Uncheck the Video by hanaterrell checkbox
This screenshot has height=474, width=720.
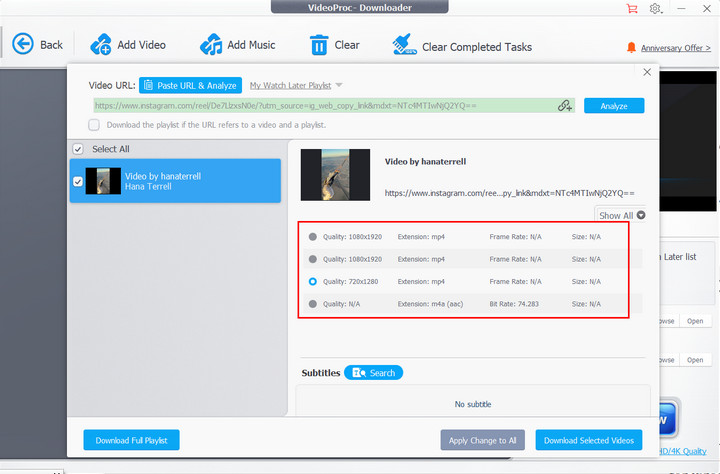pos(78,181)
